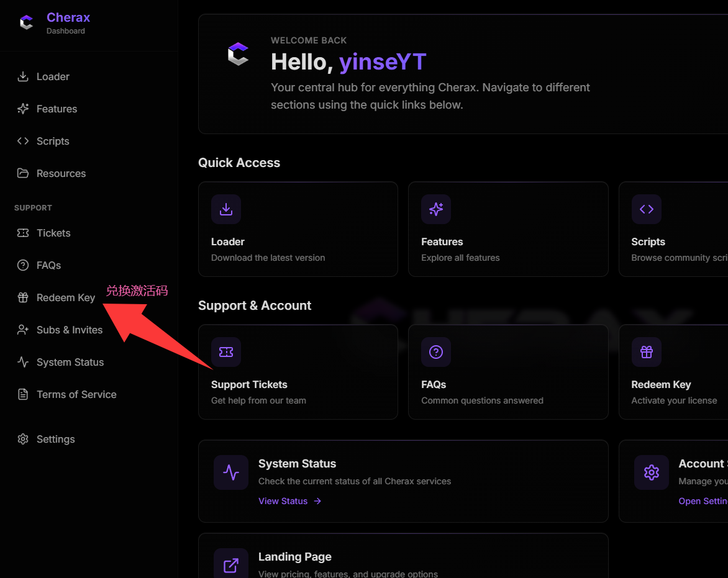The height and width of the screenshot is (578, 728).
Task: Open Resources from the sidebar
Action: [x=61, y=174]
